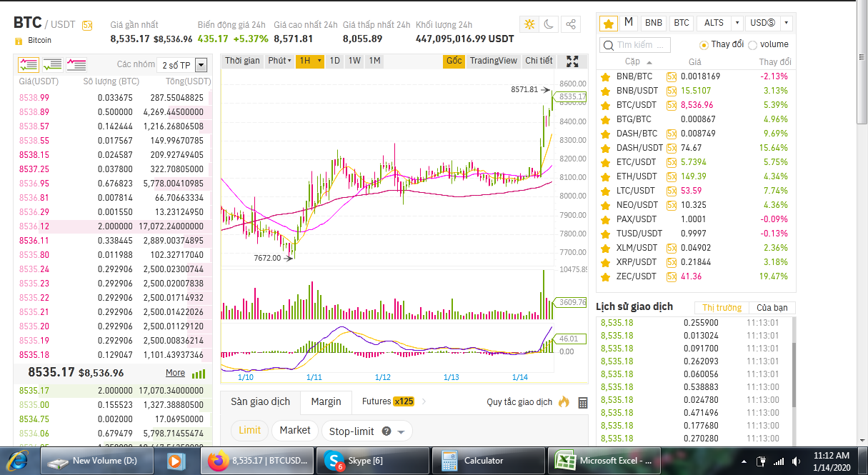
Task: Switch to light theme sun icon
Action: 529,24
